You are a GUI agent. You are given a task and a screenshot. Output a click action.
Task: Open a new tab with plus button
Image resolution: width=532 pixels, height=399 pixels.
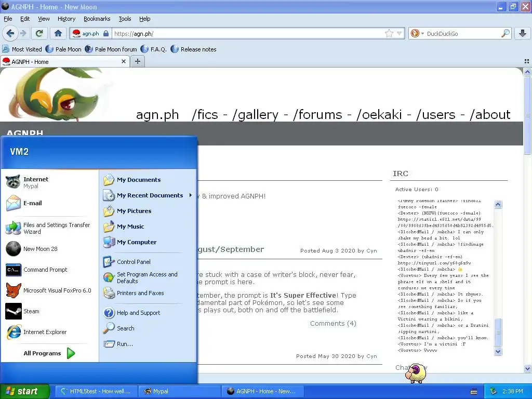point(137,61)
